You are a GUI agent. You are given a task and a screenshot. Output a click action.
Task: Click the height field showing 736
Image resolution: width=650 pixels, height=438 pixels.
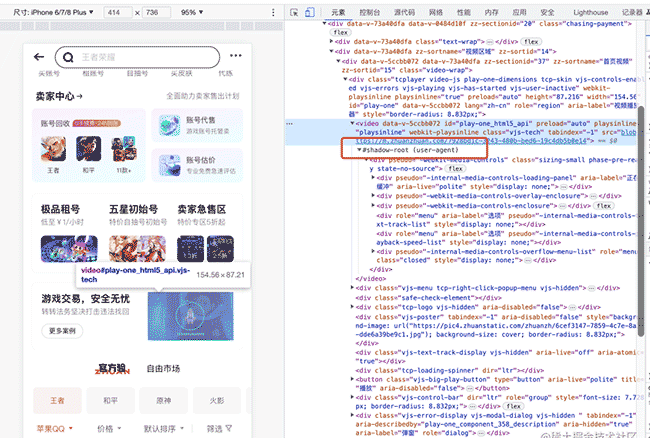(x=156, y=12)
